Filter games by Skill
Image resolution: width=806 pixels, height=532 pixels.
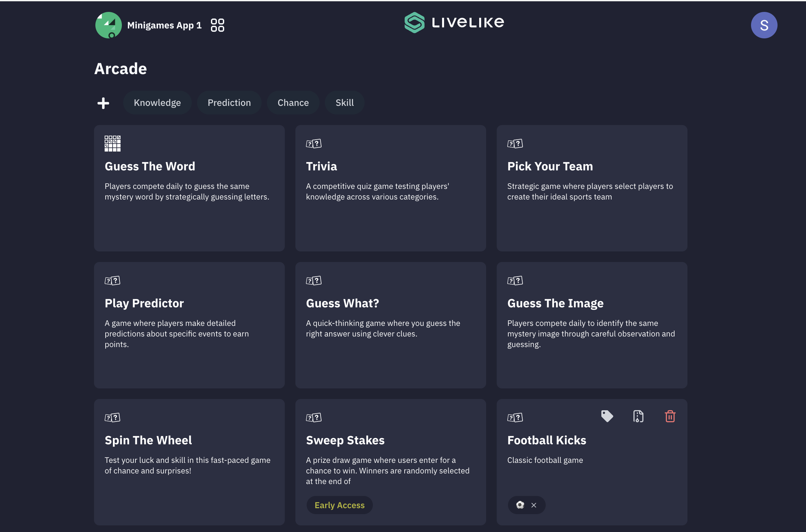click(345, 103)
